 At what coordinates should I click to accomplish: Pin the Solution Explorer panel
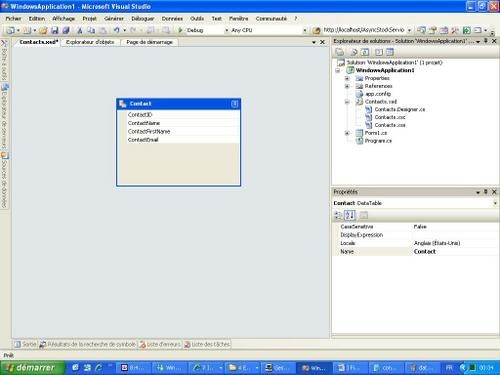point(486,41)
